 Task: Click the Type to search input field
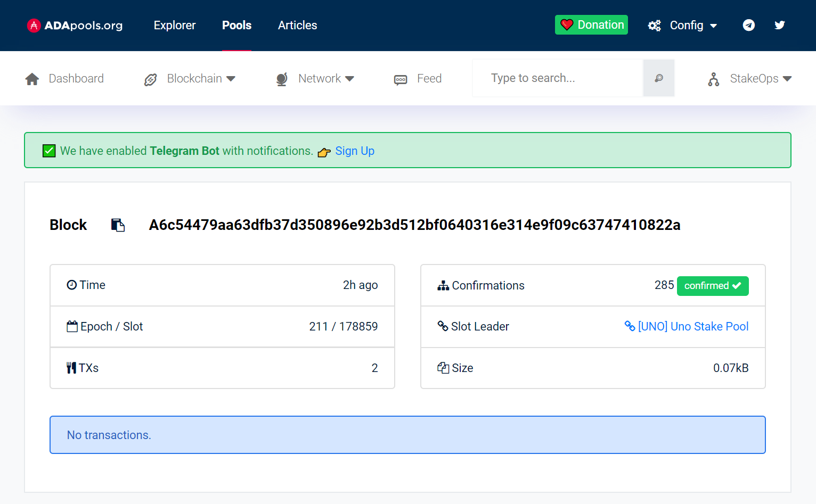[x=557, y=78]
